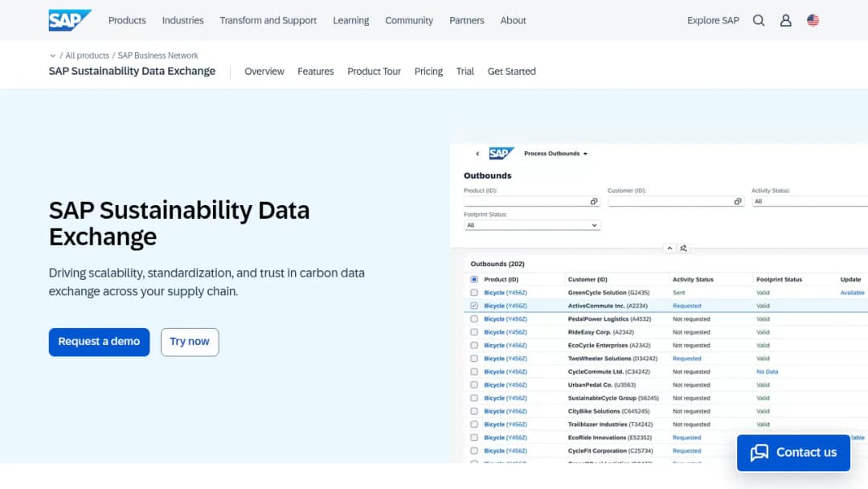Click the SAP logo in the header
The width and height of the screenshot is (868, 489).
click(x=70, y=20)
